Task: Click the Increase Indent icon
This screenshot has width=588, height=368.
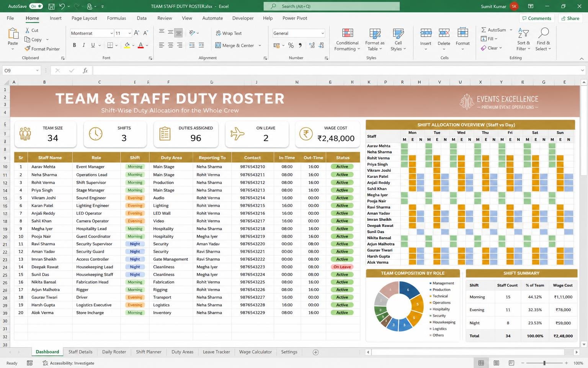Action: click(x=201, y=45)
